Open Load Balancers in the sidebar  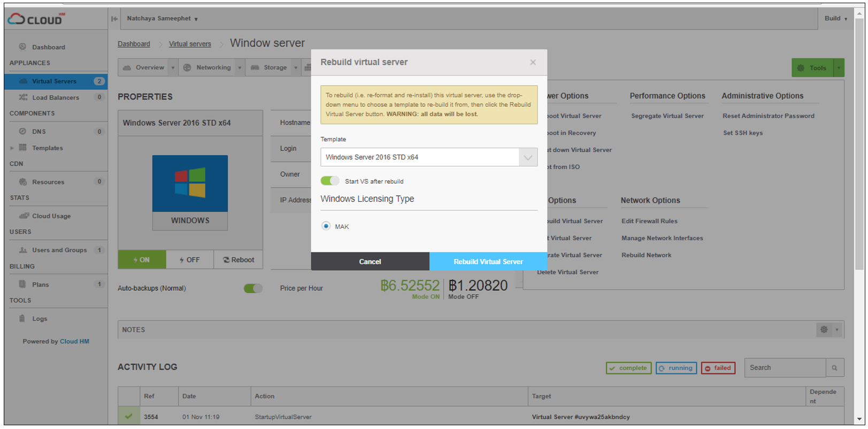(56, 97)
